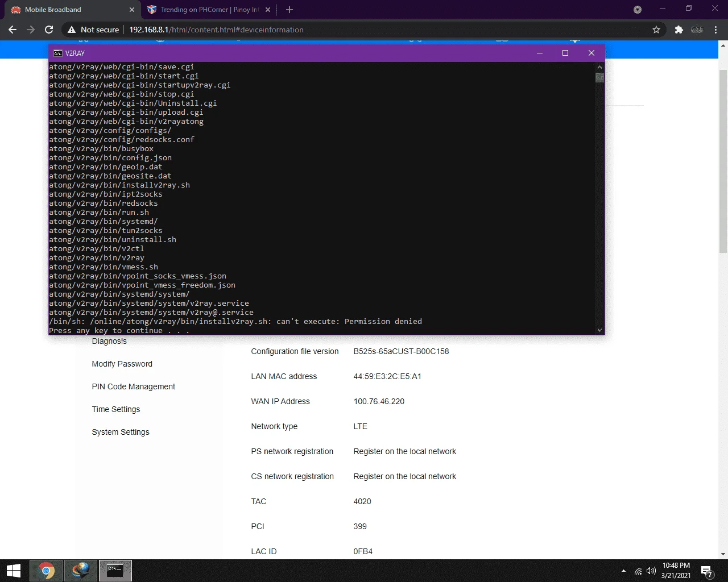Screen dimensions: 728x582
Task: Click atong/v2ray/bin/config.json line in the console
Action: pyautogui.click(x=110, y=158)
